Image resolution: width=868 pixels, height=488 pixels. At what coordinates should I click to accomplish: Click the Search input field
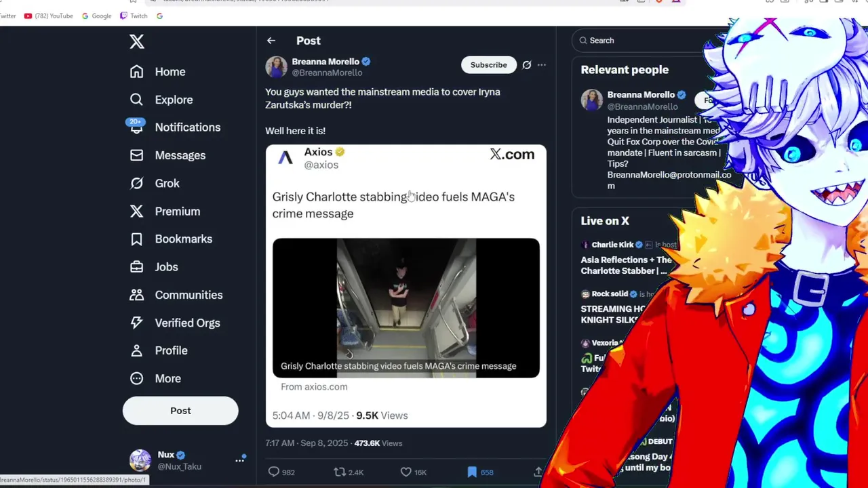640,41
